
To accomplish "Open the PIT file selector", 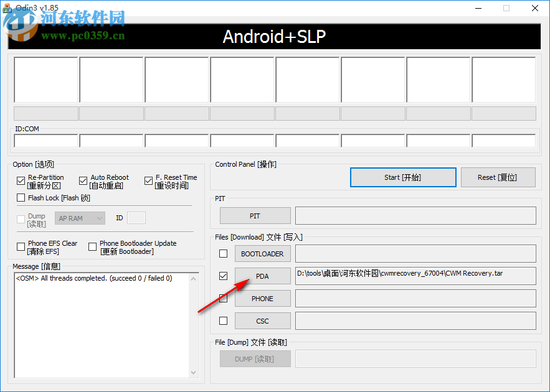I will click(x=255, y=215).
